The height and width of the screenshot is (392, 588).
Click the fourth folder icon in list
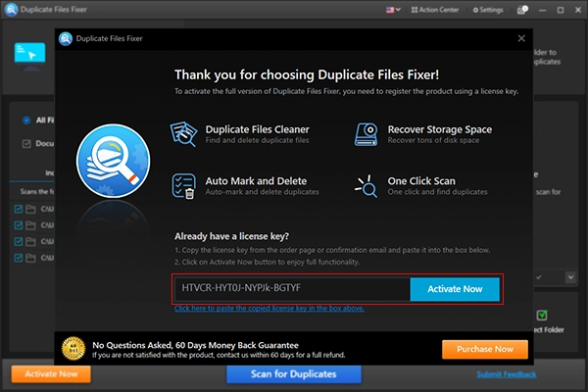pyautogui.click(x=30, y=258)
